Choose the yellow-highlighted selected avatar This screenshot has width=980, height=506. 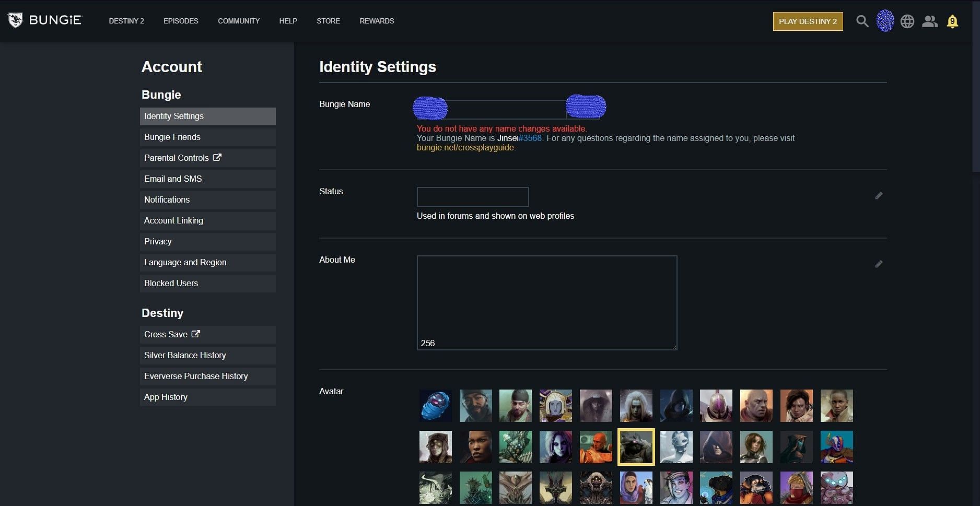(x=636, y=447)
